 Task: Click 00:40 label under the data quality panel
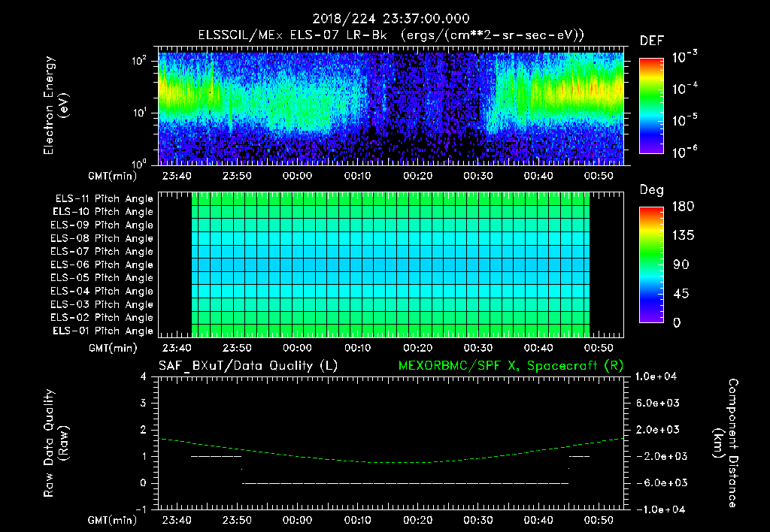tap(538, 520)
